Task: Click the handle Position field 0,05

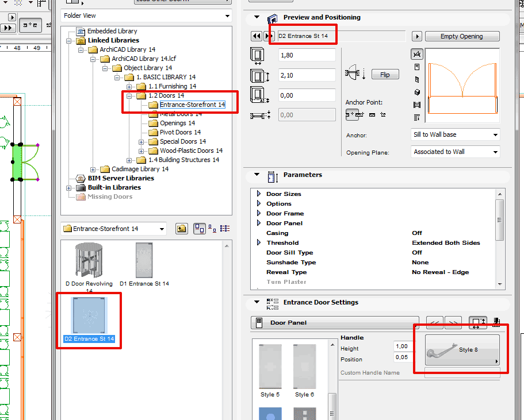Action: (403, 357)
